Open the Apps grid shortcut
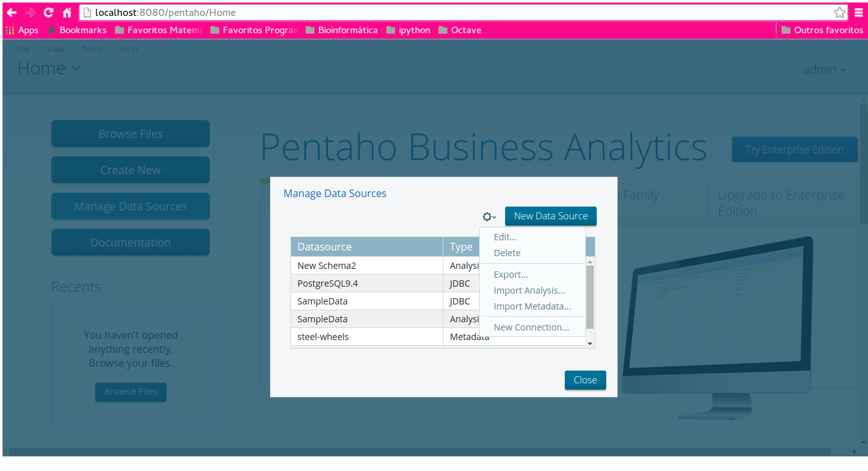 click(x=22, y=30)
